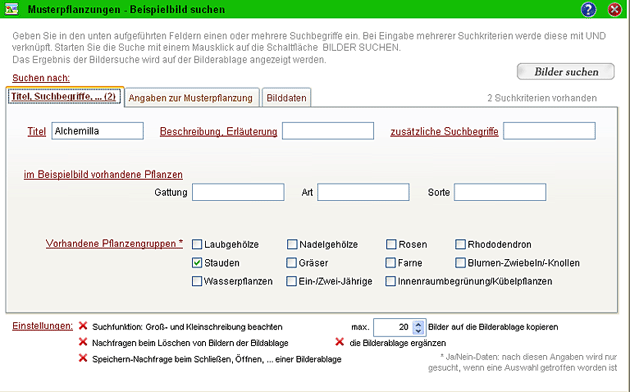Toggle Speichern-Nachfrage beim Schließen setting
Viewport: 630px width, 392px height.
pos(83,358)
